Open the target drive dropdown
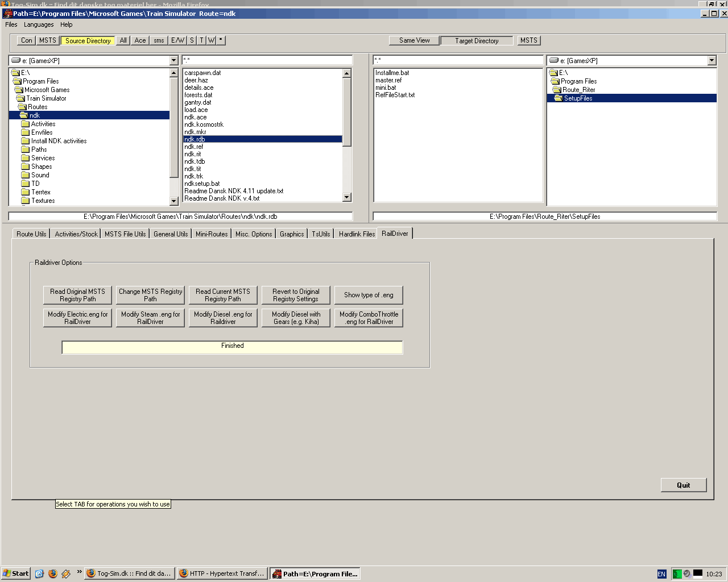 tap(712, 61)
